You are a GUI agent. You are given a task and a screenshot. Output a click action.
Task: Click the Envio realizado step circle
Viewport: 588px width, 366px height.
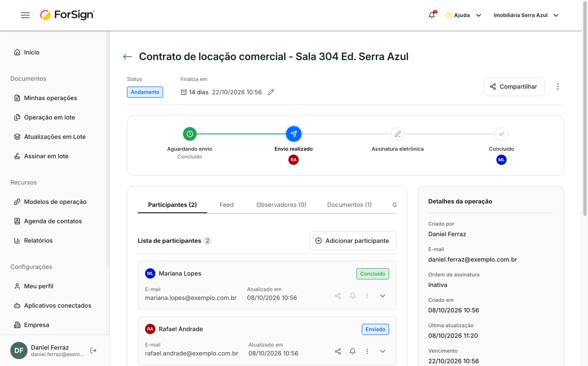[294, 134]
